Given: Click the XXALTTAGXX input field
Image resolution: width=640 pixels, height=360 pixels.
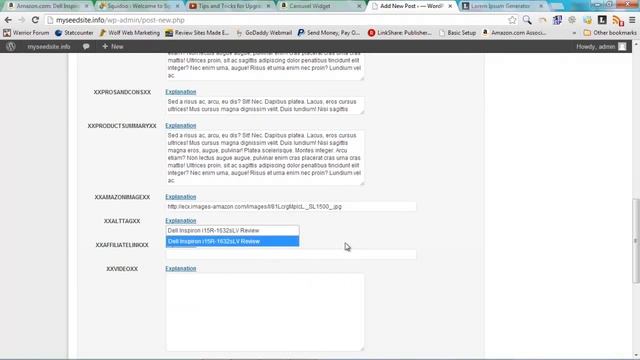Looking at the screenshot, I should tap(232, 231).
